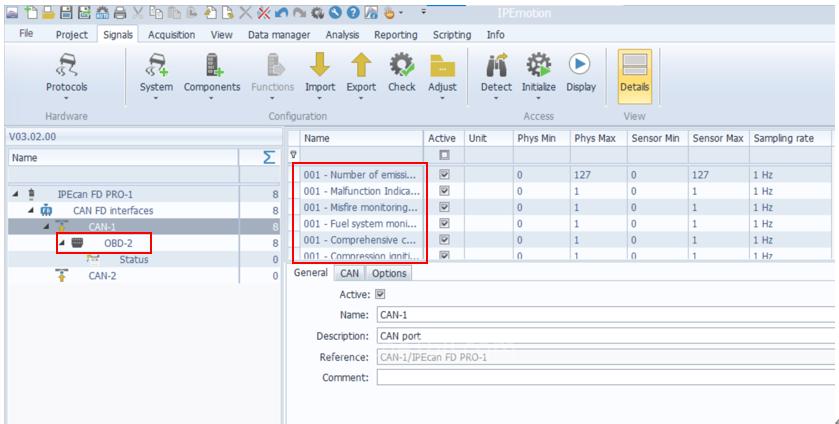
Task: Toggle the Details view button
Action: [x=633, y=72]
